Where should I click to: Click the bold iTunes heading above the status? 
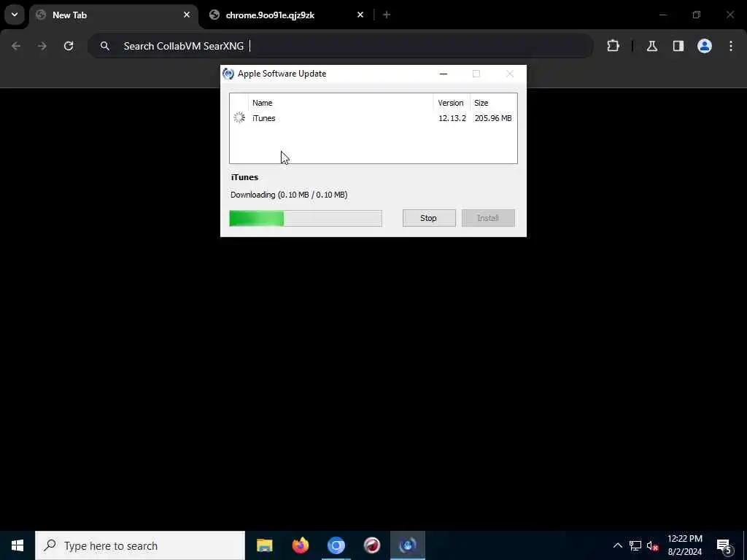(244, 177)
